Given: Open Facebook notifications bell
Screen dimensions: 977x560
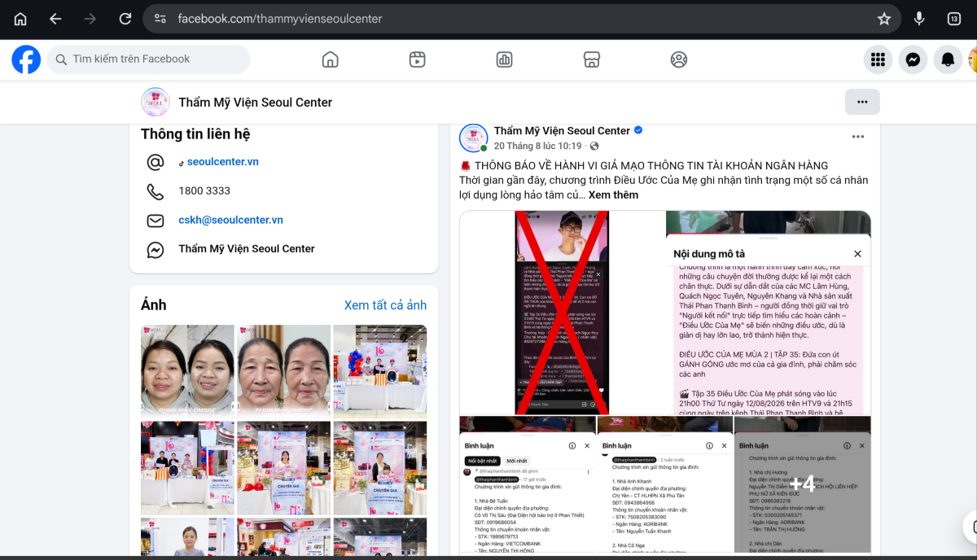Looking at the screenshot, I should [948, 59].
